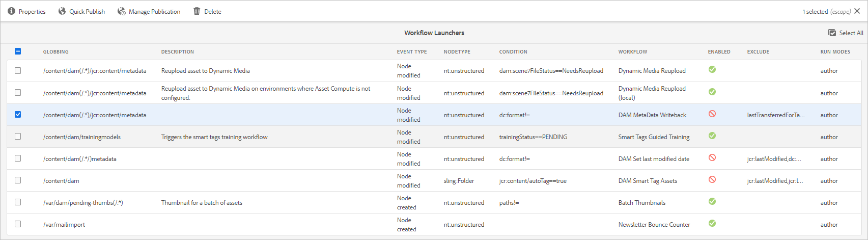Select the /content/dam/trainingmodels launcher checkbox
The width and height of the screenshot is (868, 240).
[18, 137]
